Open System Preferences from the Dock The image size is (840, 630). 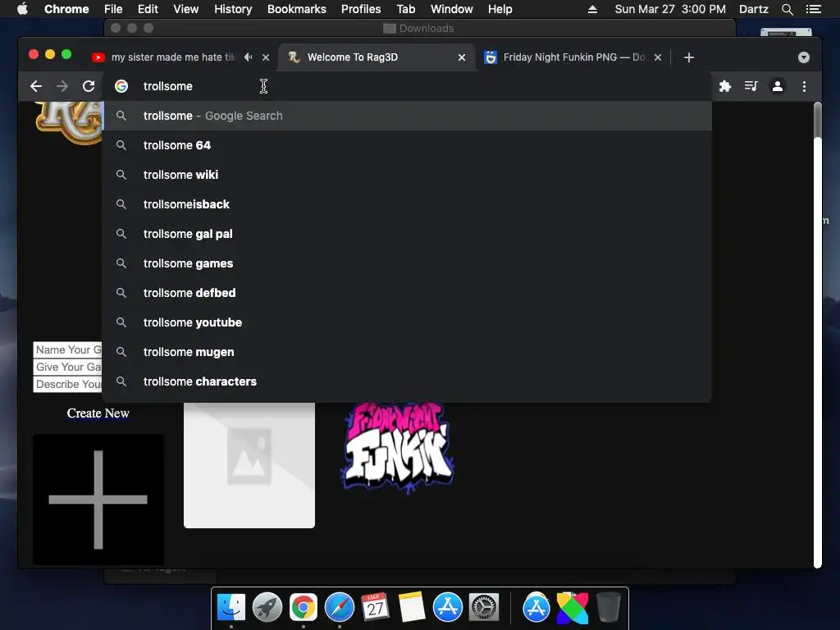pos(484,608)
